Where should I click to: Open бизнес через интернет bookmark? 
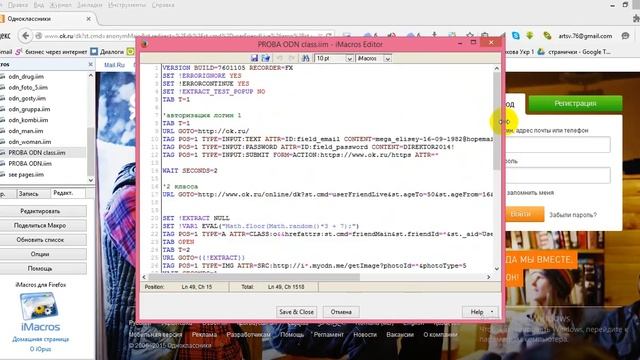tap(51, 52)
